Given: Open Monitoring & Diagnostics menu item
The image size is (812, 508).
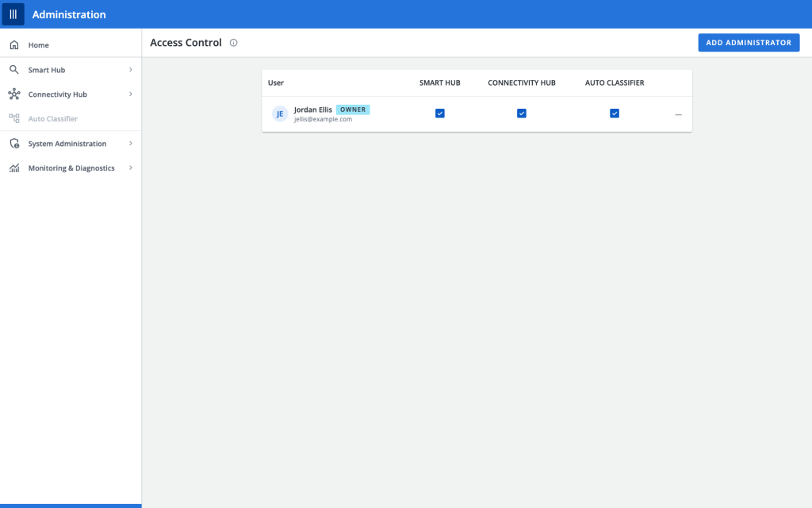Looking at the screenshot, I should tap(71, 167).
